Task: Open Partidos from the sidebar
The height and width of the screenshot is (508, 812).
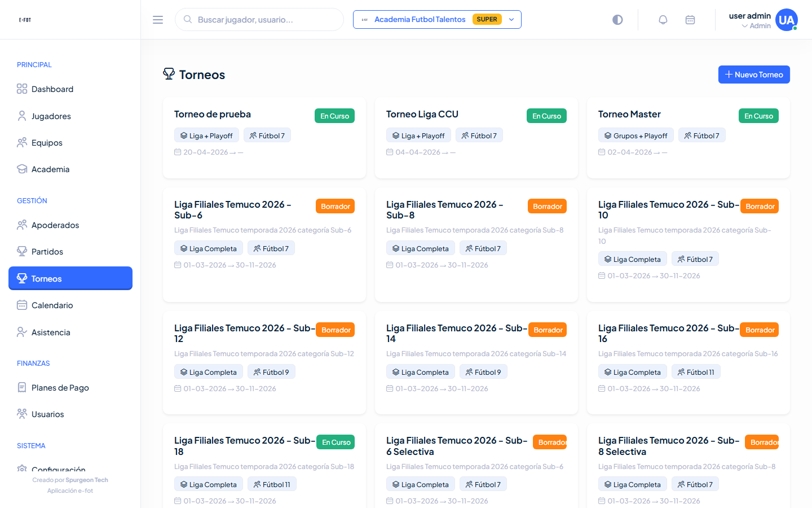Action: point(47,252)
